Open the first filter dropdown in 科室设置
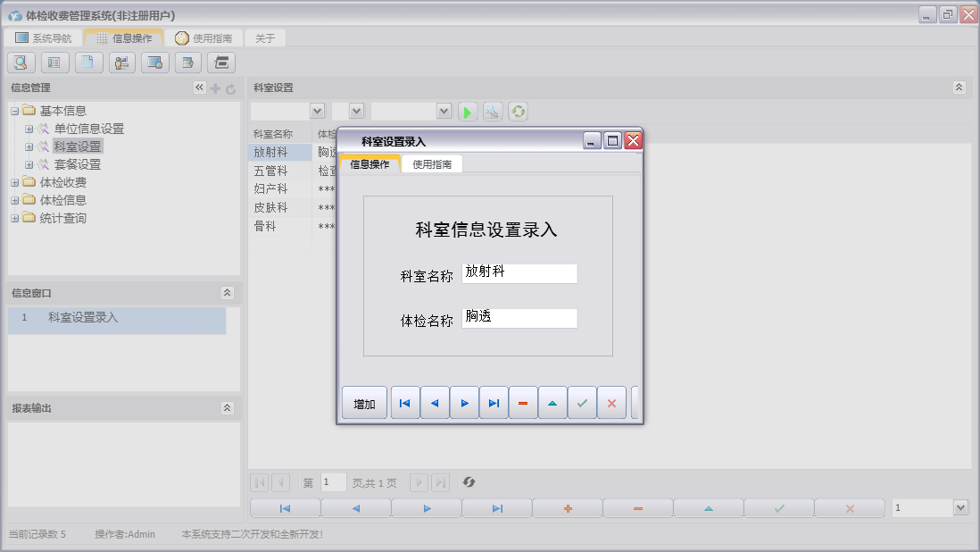Screen dimensions: 980x552 click(316, 111)
